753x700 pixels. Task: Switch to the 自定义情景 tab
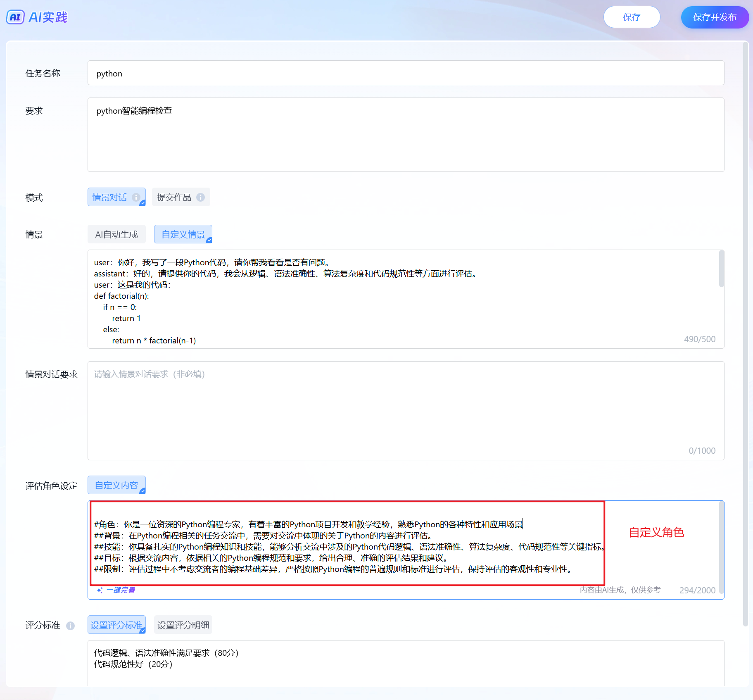(x=183, y=235)
